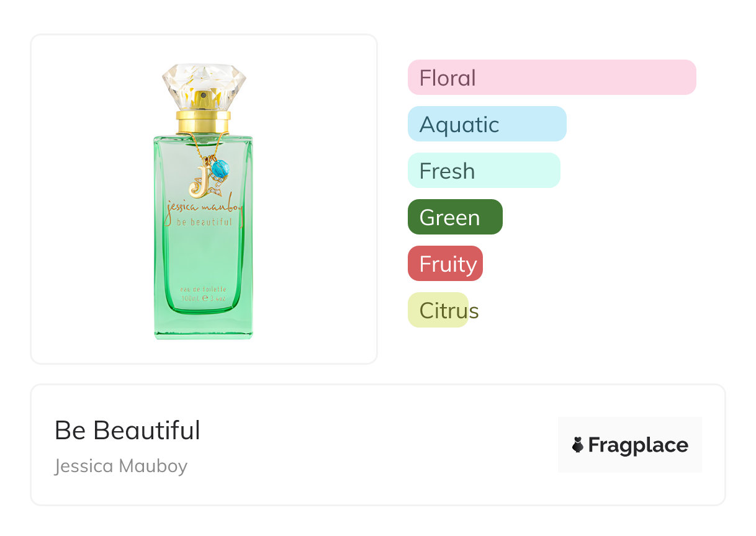The width and height of the screenshot is (756, 536).
Task: Click the Fragplace wordmark text
Action: 638,445
